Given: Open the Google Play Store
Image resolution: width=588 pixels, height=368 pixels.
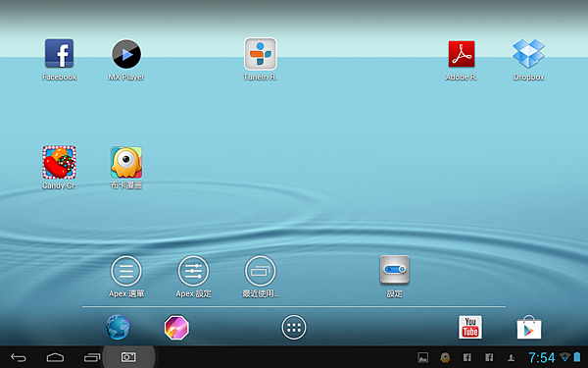Looking at the screenshot, I should pyautogui.click(x=529, y=327).
